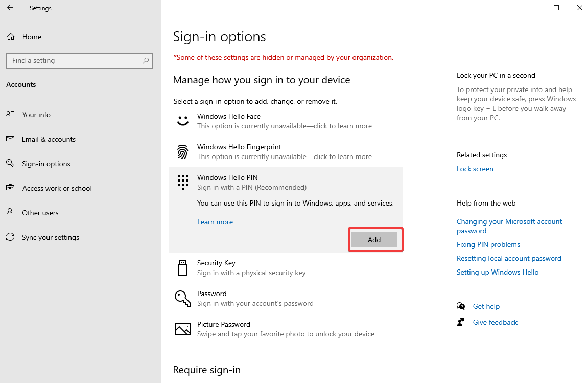Click the Windows Hello PIN keypad icon
588x383 pixels.
[182, 182]
